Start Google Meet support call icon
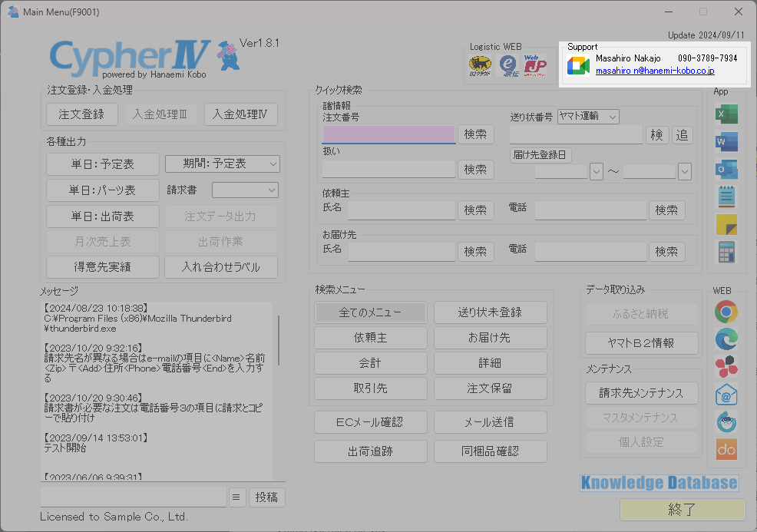 578,66
